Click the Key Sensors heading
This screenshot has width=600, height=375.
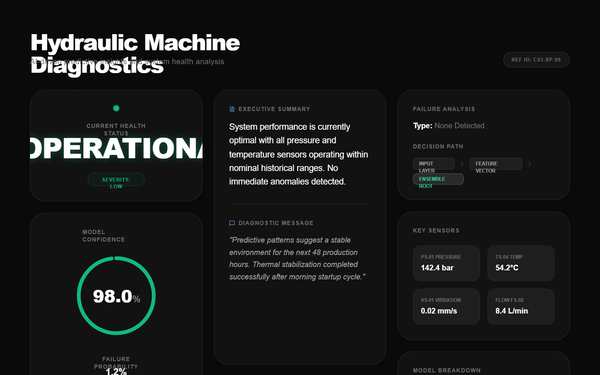click(436, 230)
